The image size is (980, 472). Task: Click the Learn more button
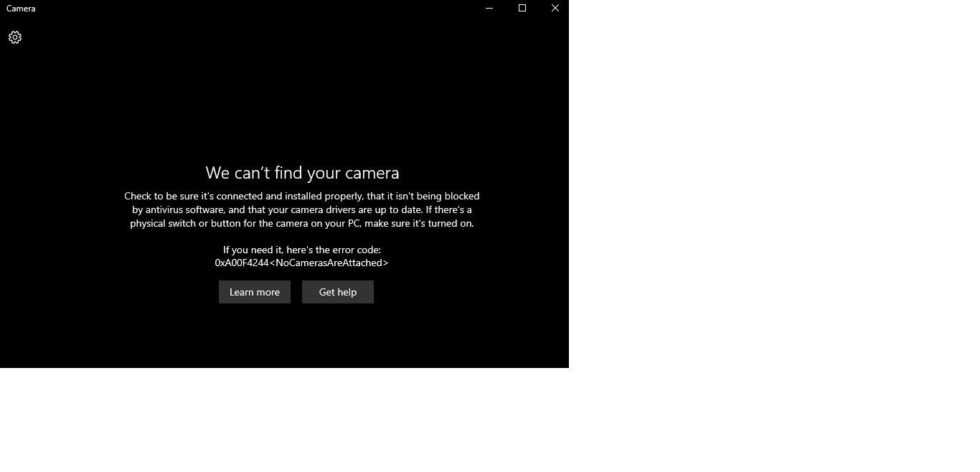(x=255, y=292)
